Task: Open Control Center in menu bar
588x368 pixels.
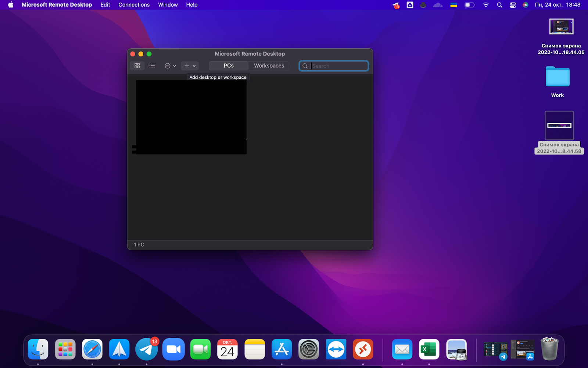Action: pyautogui.click(x=513, y=5)
